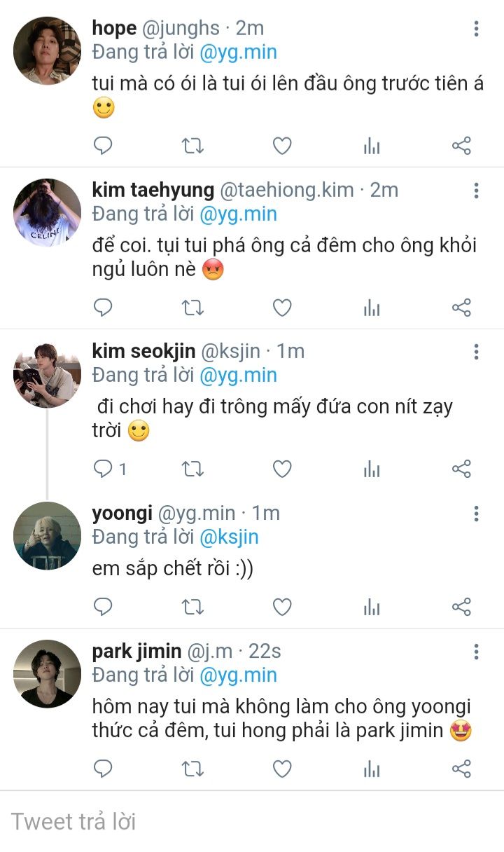Open kim taehyung's profile picture
504x852 pixels.
48,212
